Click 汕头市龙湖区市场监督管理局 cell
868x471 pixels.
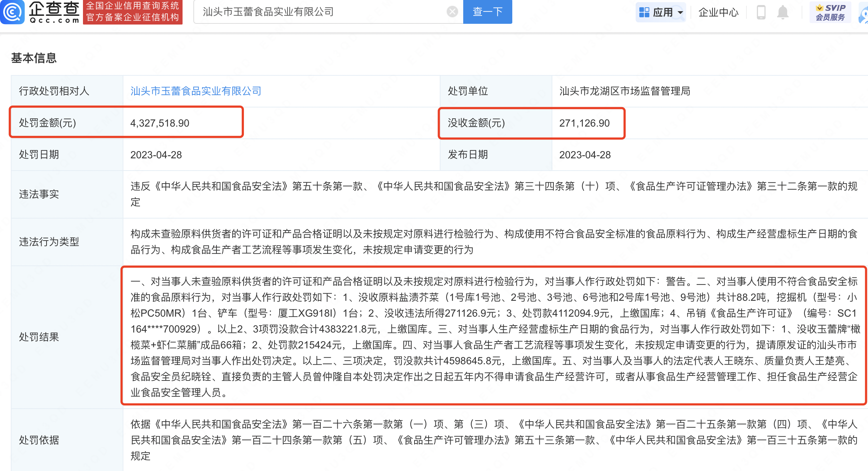point(625,91)
